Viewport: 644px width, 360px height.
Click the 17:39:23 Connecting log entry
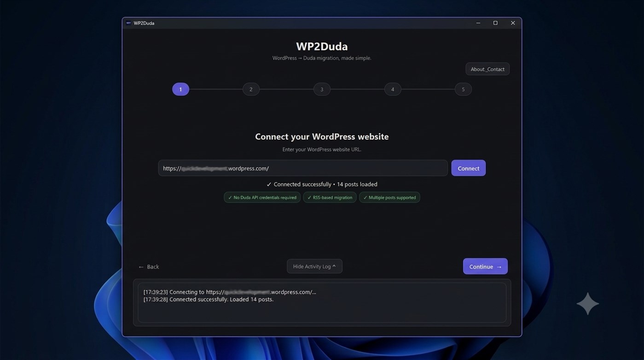[x=230, y=292]
